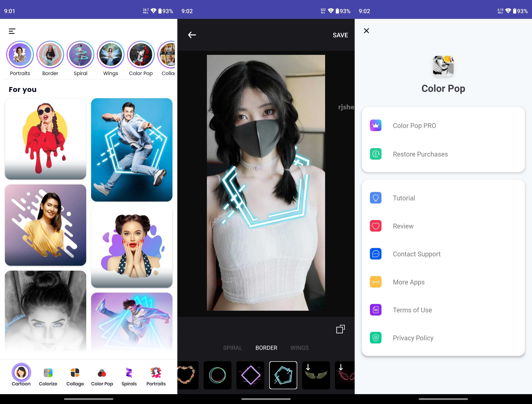Screen dimensions: 532x404
Task: Switch to the WINGS tab
Action: 299,348
